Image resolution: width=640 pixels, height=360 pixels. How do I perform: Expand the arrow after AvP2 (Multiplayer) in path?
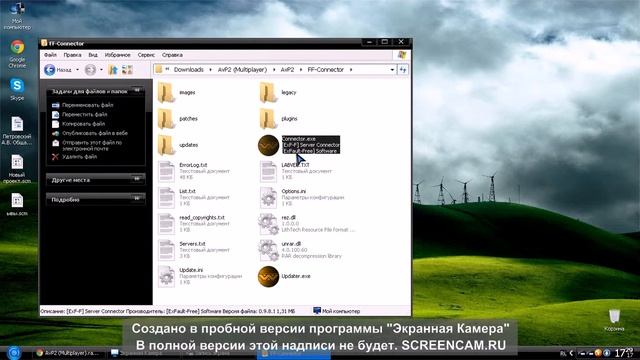[x=273, y=70]
